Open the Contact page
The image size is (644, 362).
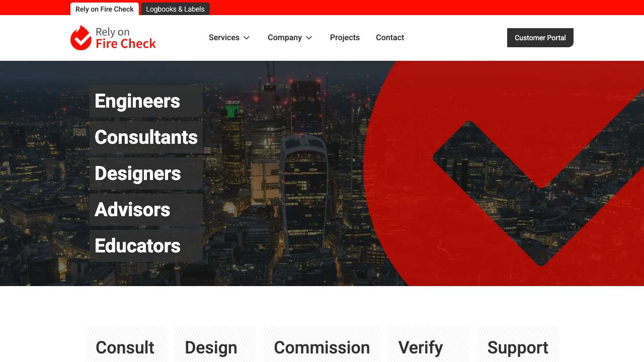pyautogui.click(x=390, y=38)
